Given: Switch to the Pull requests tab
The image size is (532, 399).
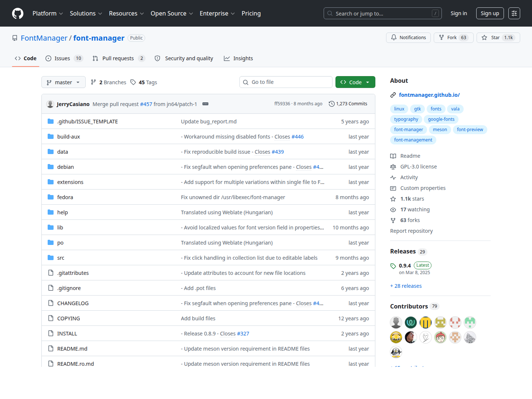Looking at the screenshot, I should tap(119, 58).
